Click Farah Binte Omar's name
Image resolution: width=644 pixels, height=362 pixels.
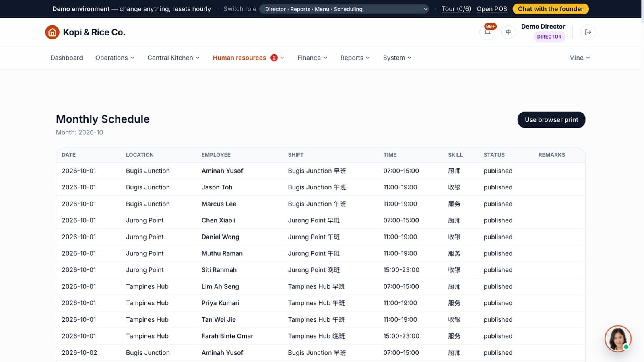tap(227, 336)
